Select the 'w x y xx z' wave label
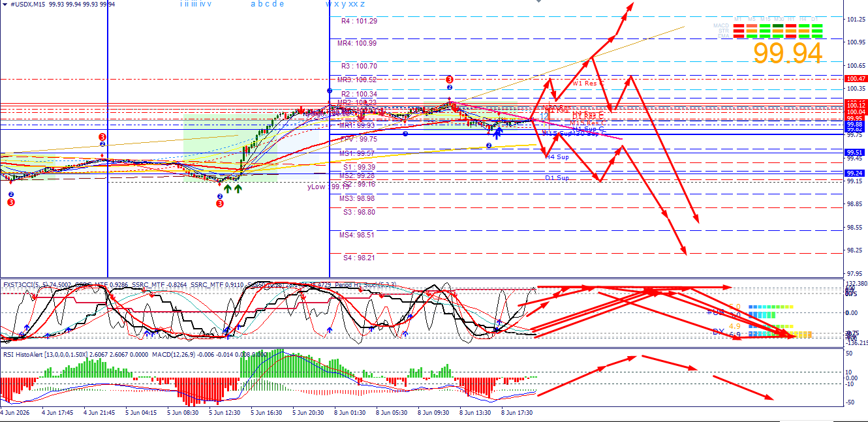The width and height of the screenshot is (868, 422). click(x=345, y=4)
